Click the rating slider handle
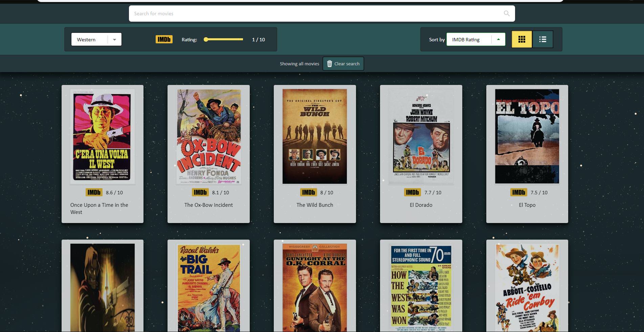 (206, 40)
